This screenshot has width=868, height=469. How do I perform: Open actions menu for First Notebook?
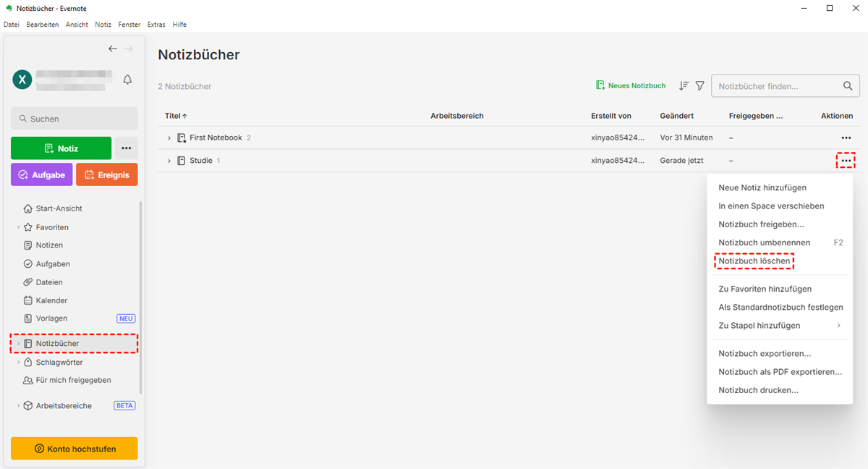coord(846,138)
